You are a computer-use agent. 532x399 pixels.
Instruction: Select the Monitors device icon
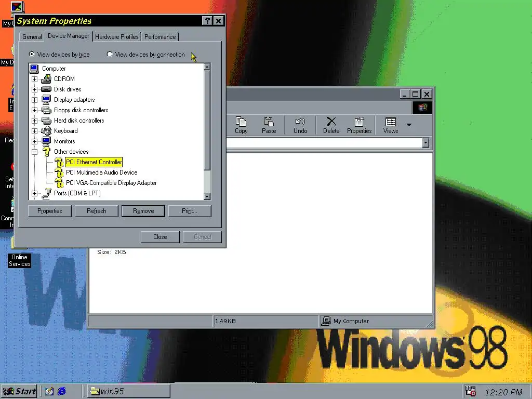(46, 141)
